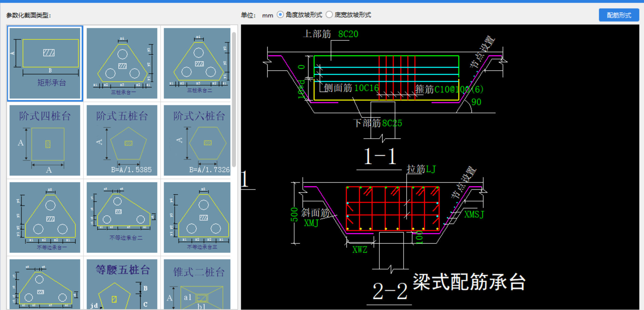Click the section list vertical scrollbar
Image resolution: width=644 pixels, height=310 pixels.
pos(234,99)
